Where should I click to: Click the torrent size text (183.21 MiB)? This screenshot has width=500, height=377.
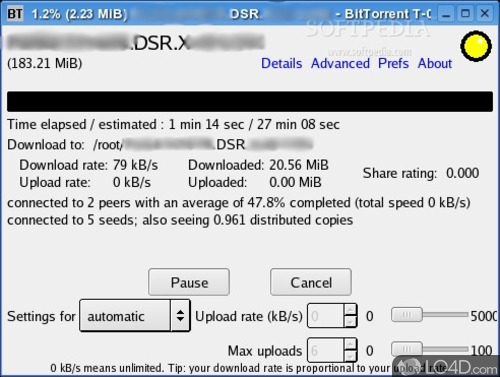pyautogui.click(x=45, y=63)
